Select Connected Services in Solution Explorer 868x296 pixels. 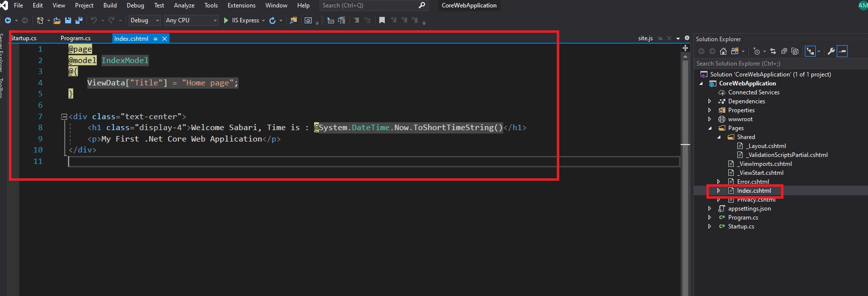tap(754, 92)
